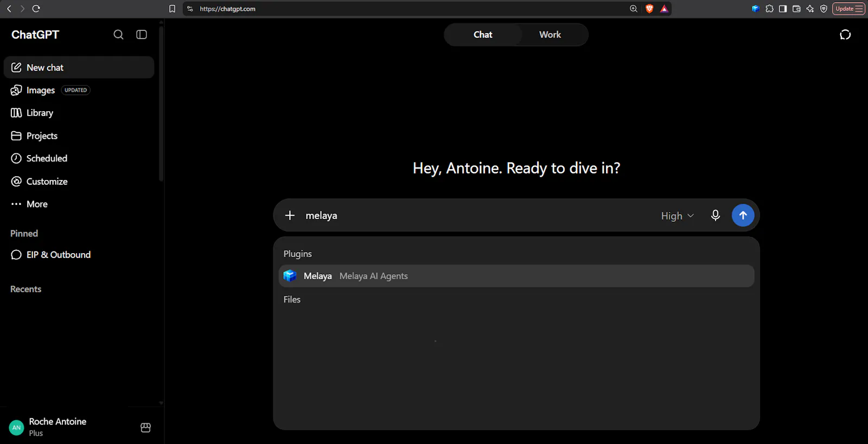Click the plus attach icon in the prompt box

tap(290, 215)
